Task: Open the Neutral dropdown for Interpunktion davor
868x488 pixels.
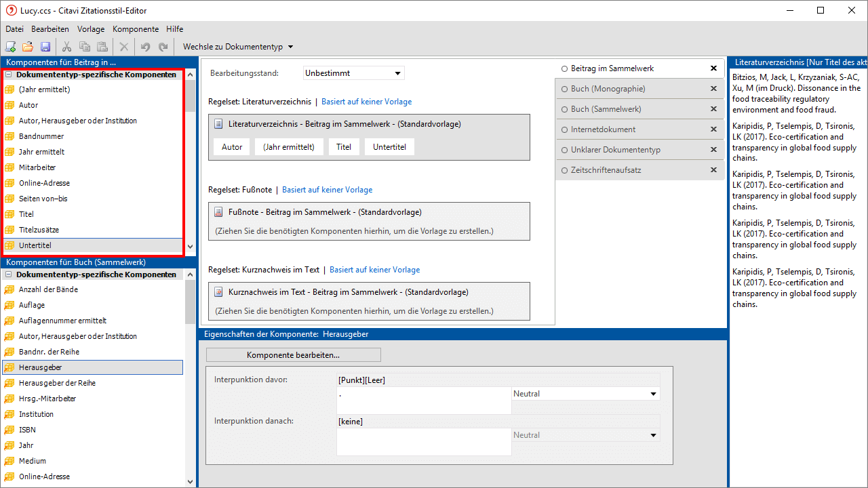Action: click(585, 394)
